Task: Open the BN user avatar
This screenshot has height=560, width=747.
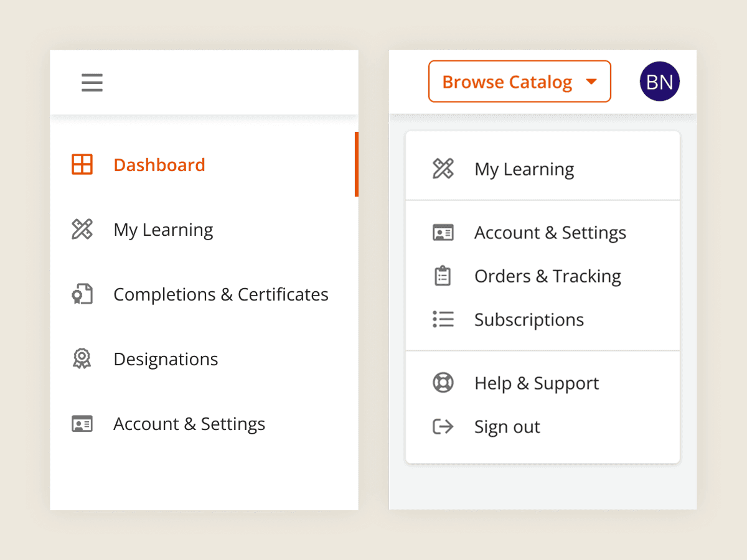Action: pyautogui.click(x=660, y=82)
